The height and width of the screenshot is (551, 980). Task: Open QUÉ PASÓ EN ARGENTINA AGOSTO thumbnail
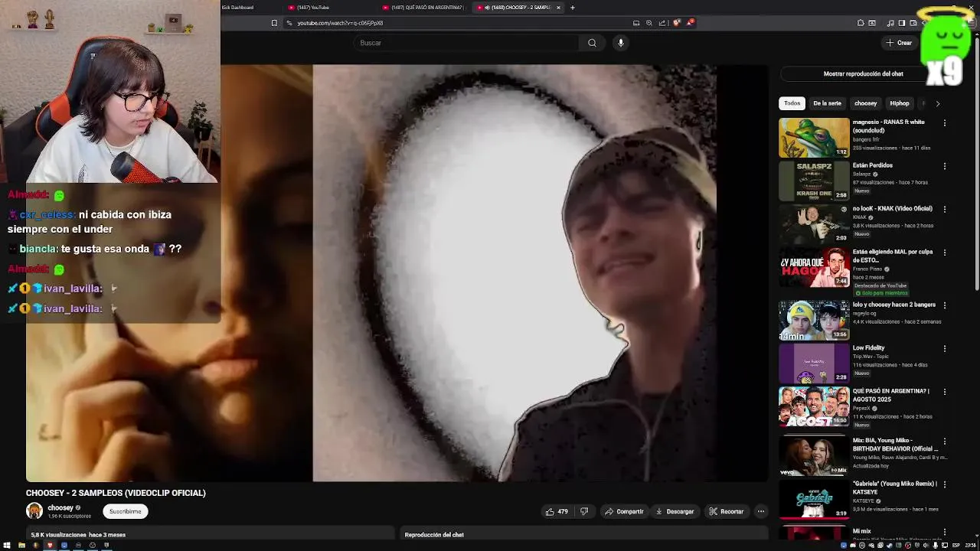pyautogui.click(x=814, y=406)
